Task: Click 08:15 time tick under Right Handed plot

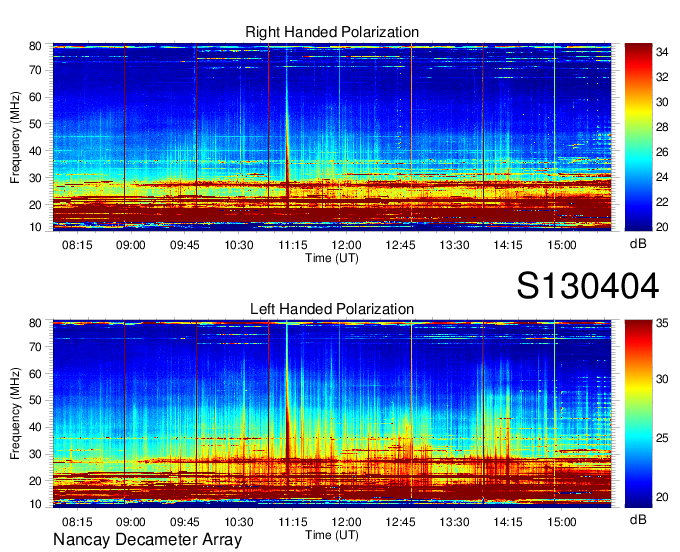Action: tap(77, 245)
